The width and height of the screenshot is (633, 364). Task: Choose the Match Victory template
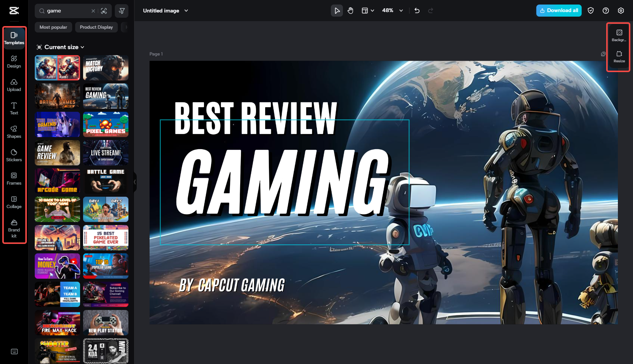tap(106, 68)
